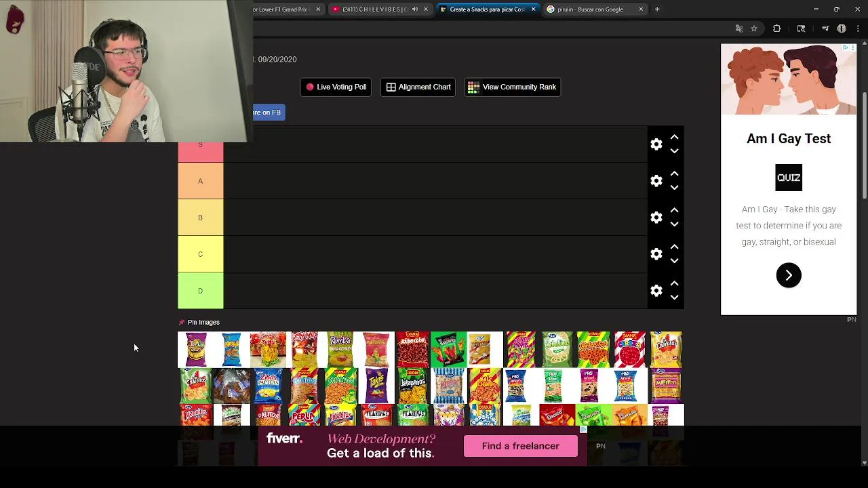This screenshot has height=488, width=868.
Task: Select the Maiz Chino snack image
Action: (x=485, y=386)
